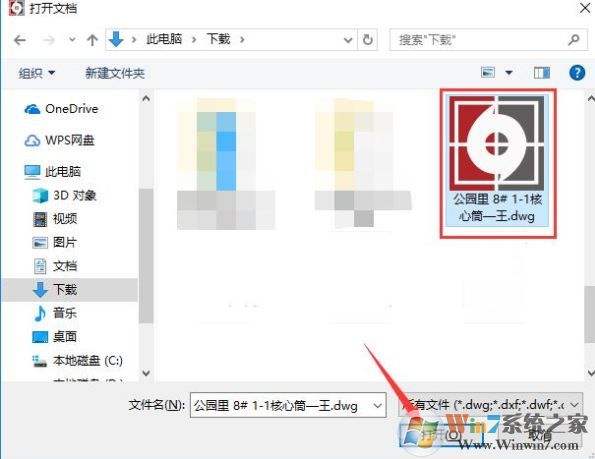595x459 pixels.
Task: Click the blue download arrow in address bar
Action: [116, 39]
